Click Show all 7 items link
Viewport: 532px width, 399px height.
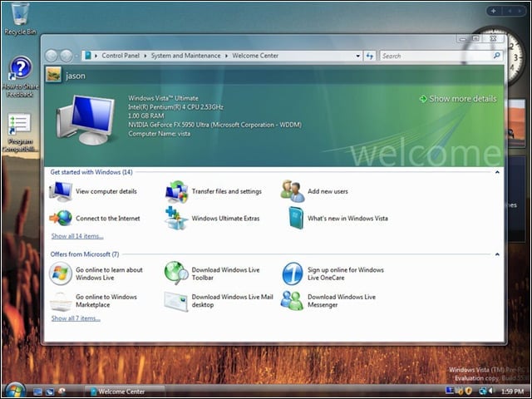[76, 318]
